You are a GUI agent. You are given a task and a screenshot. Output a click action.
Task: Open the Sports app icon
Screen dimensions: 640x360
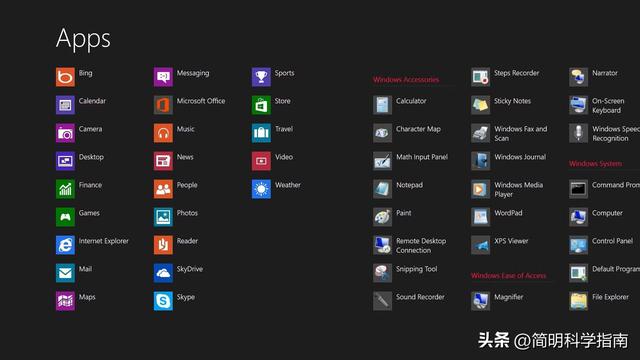[x=261, y=77]
